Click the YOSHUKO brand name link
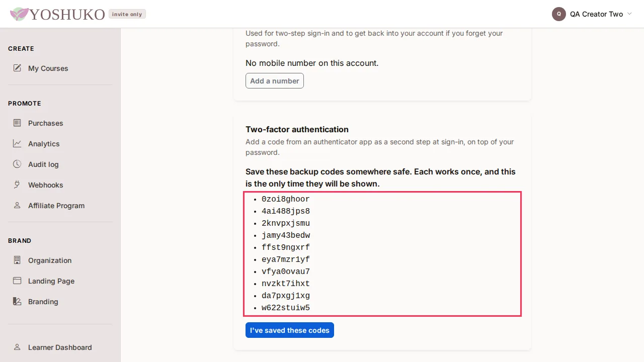644x362 pixels. click(67, 14)
